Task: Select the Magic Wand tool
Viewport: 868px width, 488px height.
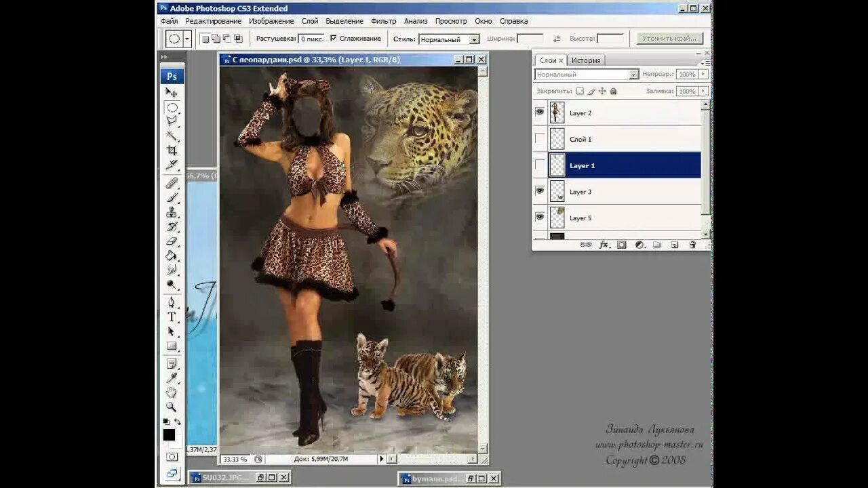Action: click(x=172, y=136)
